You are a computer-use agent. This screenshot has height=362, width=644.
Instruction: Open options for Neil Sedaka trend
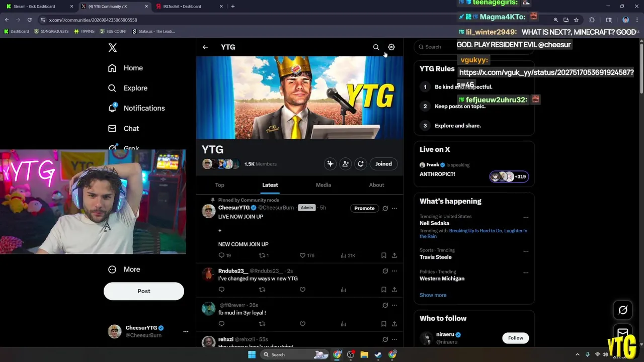pos(526,218)
